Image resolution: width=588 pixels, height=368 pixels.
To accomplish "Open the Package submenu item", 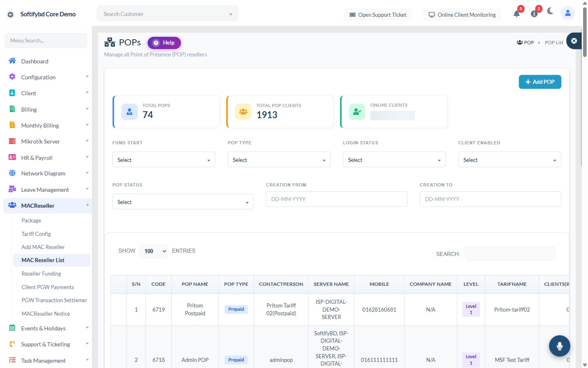I will pyautogui.click(x=31, y=220).
